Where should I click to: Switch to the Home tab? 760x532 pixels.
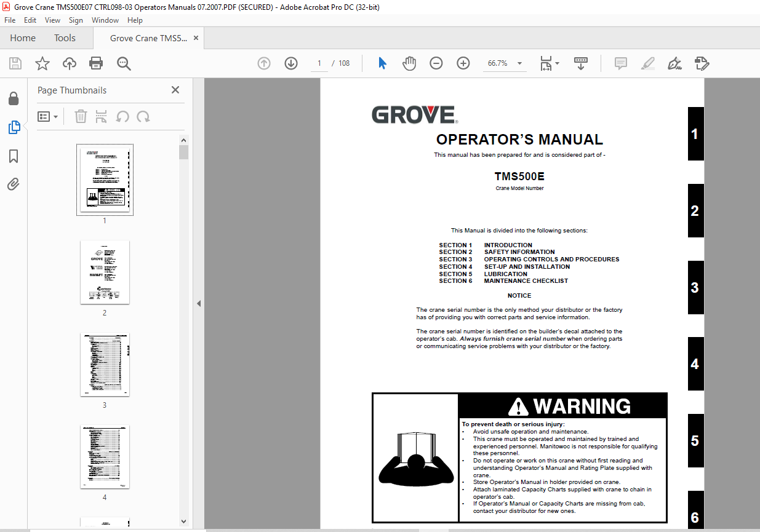tap(23, 38)
